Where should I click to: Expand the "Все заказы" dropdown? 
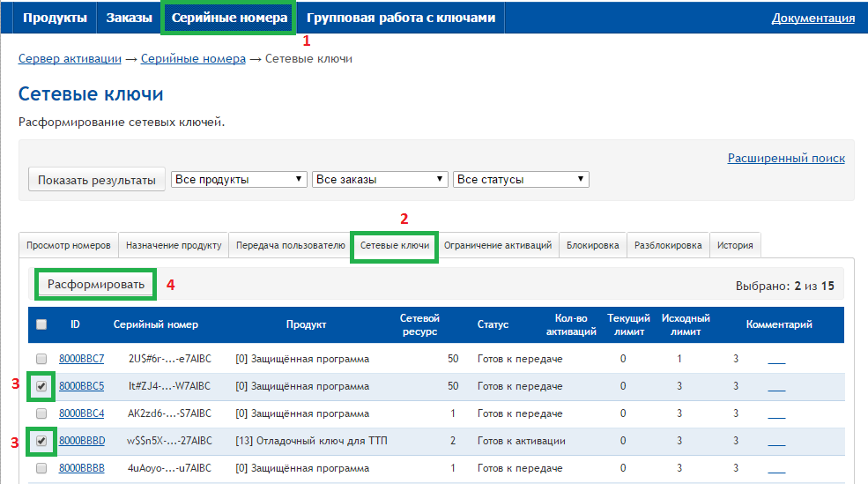click(x=380, y=179)
